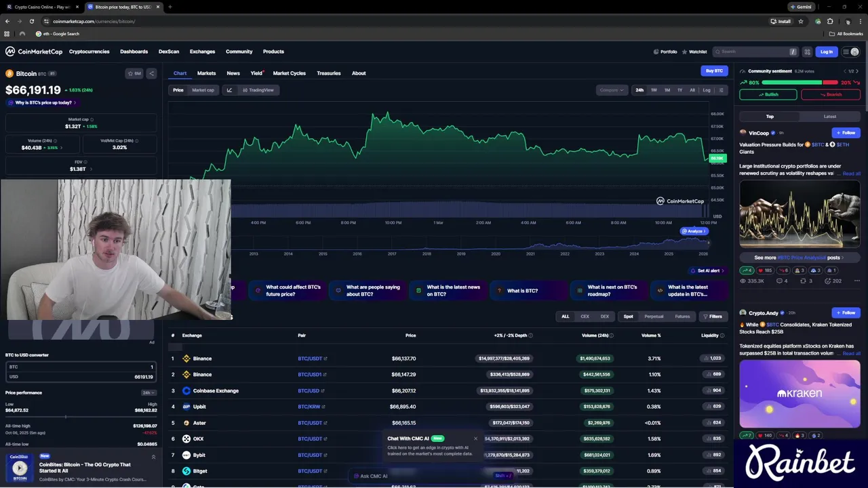The width and height of the screenshot is (868, 488).
Task: Switch chart to Market cap view
Action: pyautogui.click(x=203, y=90)
